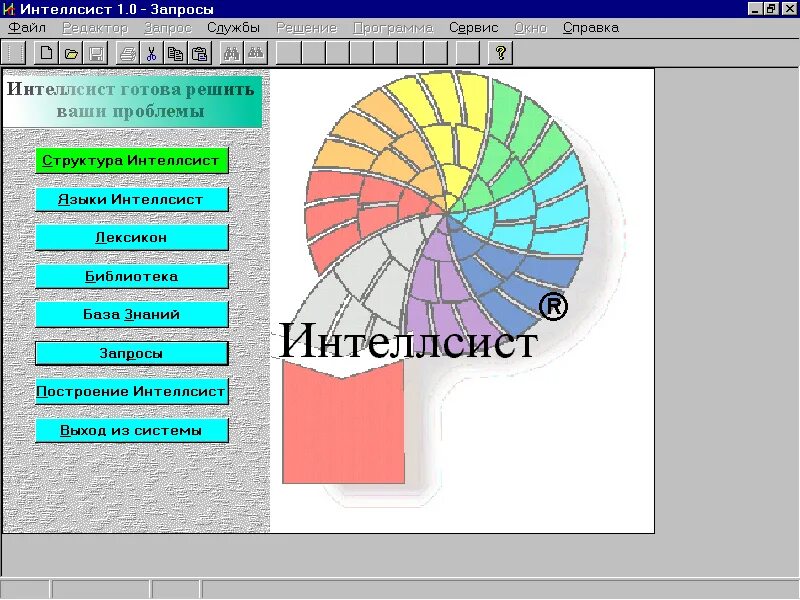Image resolution: width=800 pixels, height=600 pixels.
Task: Click the Open folder toolbar icon
Action: (x=71, y=53)
